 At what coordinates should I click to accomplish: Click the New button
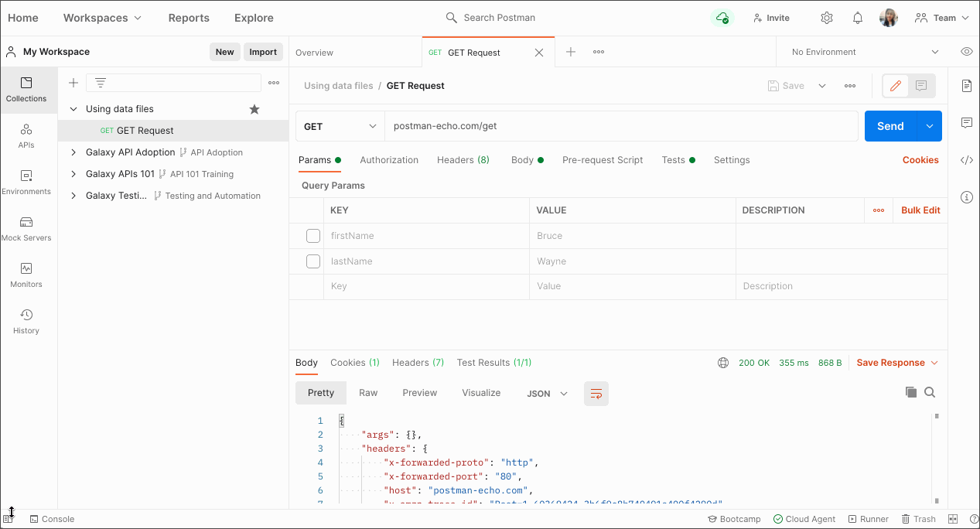coord(225,52)
